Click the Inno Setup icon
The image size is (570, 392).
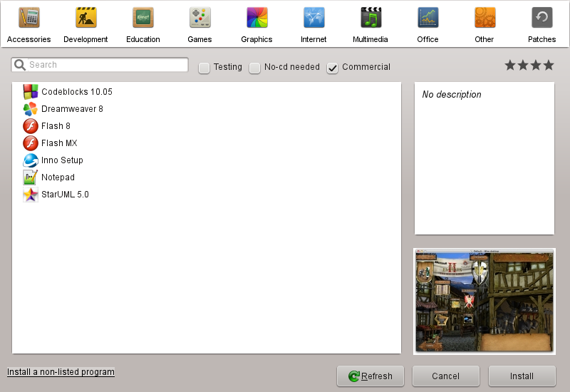point(31,160)
